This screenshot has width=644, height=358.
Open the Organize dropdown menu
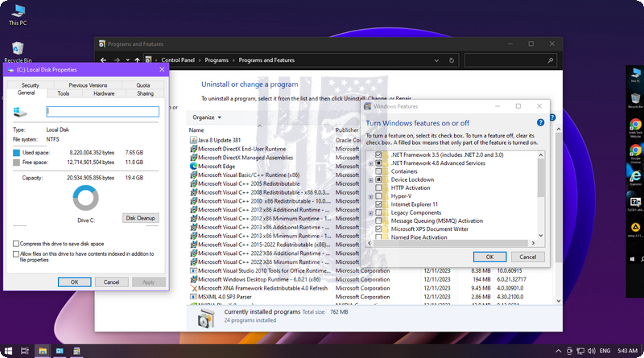click(x=207, y=117)
